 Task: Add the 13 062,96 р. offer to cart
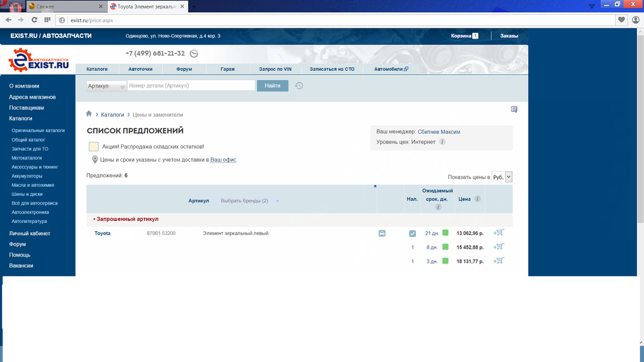coord(498,233)
